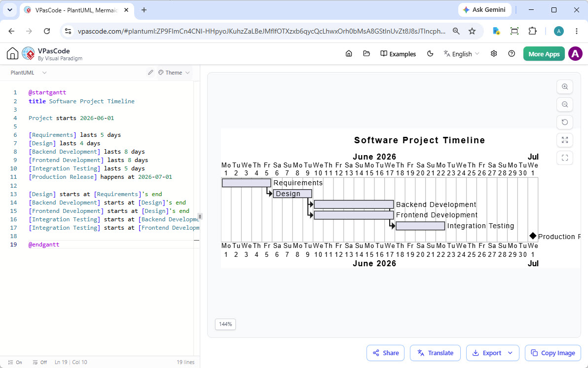Screen dimensions: 588x368
Task: Zoom out on the diagram preview
Action: tap(565, 104)
